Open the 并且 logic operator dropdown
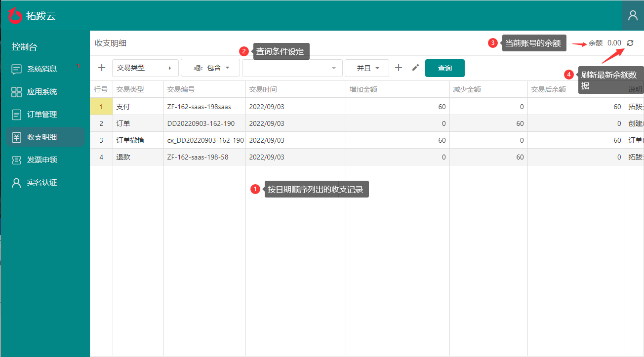The image size is (644, 357). [367, 68]
